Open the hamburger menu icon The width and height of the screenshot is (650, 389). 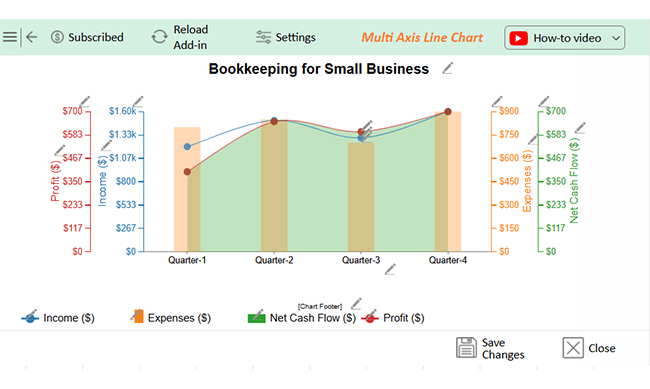(x=10, y=37)
